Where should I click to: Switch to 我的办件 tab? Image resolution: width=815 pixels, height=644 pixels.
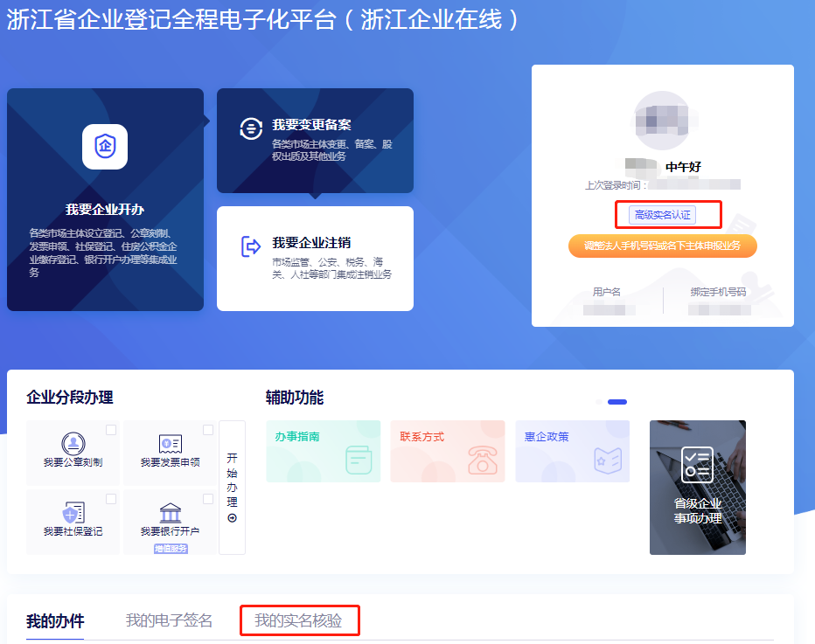[x=55, y=620]
